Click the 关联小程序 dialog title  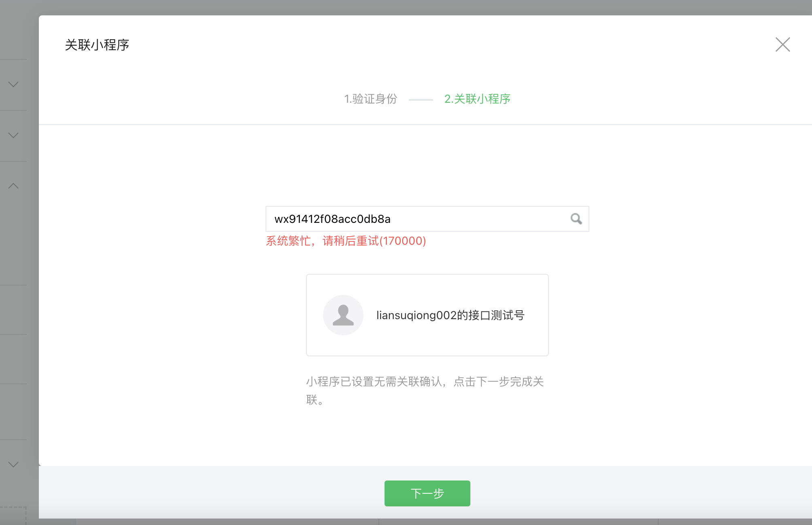97,45
